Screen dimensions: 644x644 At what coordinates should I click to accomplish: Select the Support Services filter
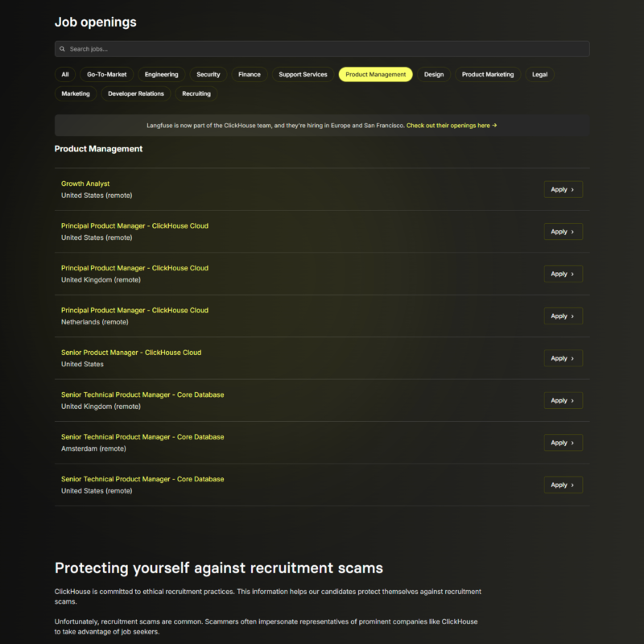click(303, 75)
